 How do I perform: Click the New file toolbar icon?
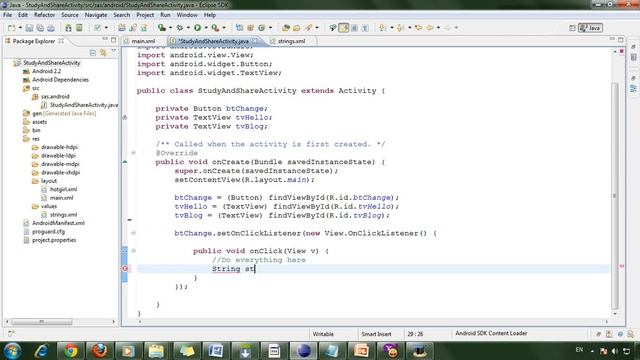[x=11, y=28]
